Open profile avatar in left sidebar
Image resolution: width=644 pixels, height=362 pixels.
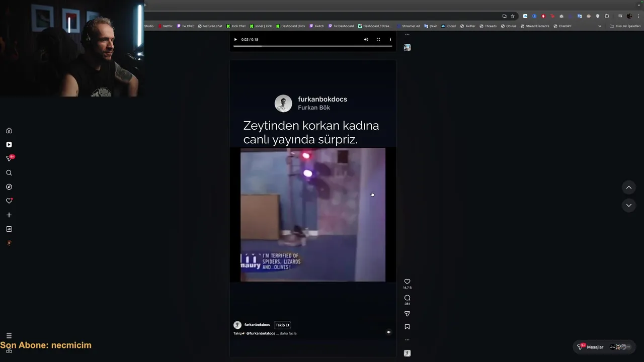pos(9,243)
